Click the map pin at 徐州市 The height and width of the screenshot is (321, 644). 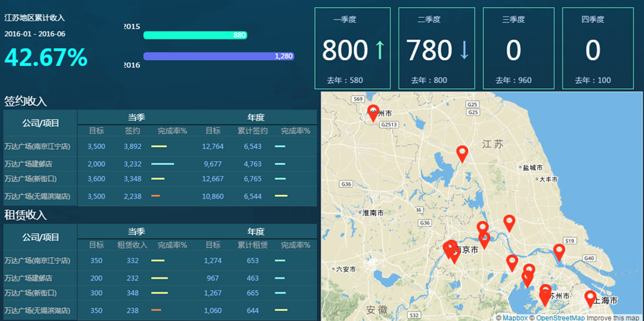click(x=373, y=113)
